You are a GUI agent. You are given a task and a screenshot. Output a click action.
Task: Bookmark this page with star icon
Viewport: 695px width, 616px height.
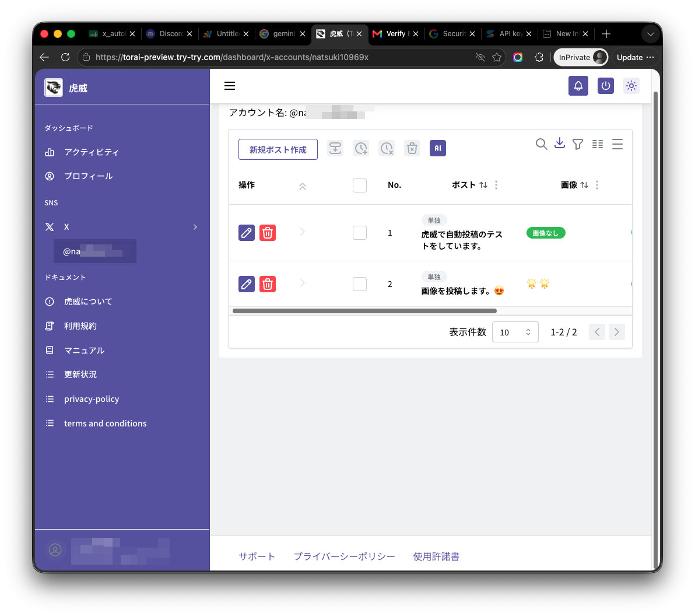pyautogui.click(x=497, y=57)
